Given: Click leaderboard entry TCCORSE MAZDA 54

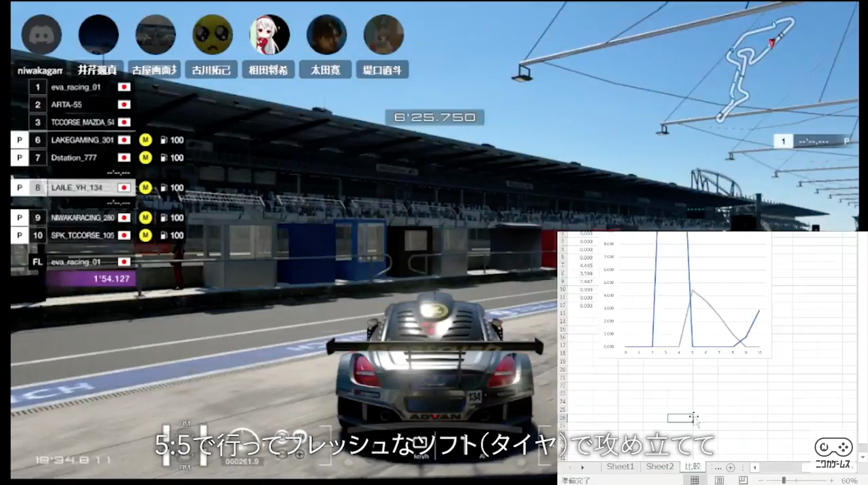Looking at the screenshot, I should point(81,122).
